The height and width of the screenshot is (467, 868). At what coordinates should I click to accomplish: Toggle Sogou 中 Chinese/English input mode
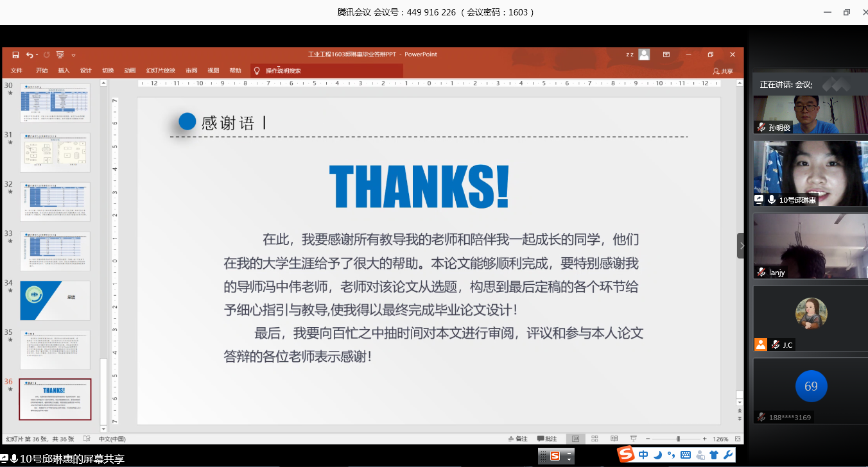[x=643, y=455]
